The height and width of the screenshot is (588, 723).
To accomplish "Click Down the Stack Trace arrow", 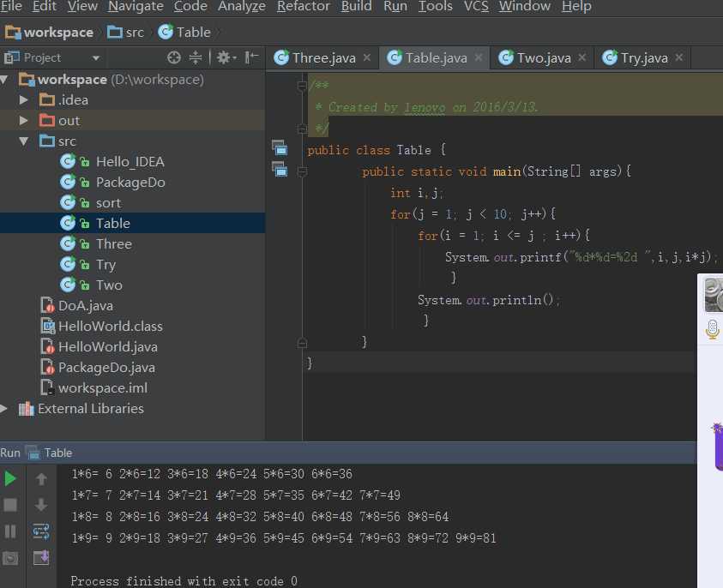I will point(41,505).
